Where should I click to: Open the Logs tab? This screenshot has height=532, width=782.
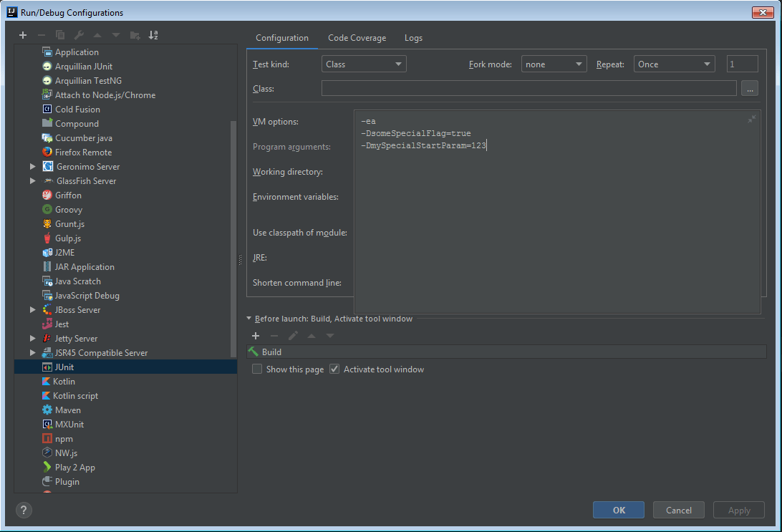tap(413, 38)
